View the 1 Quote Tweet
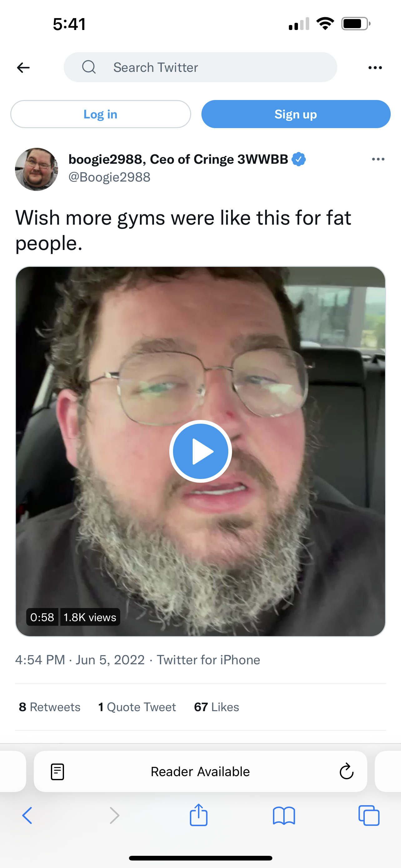Screen dimensions: 401x868 pyautogui.click(x=137, y=707)
